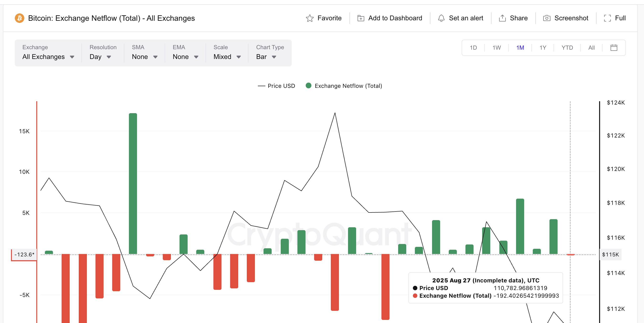Click the 15K netflow axis label
The width and height of the screenshot is (644, 323).
24,131
